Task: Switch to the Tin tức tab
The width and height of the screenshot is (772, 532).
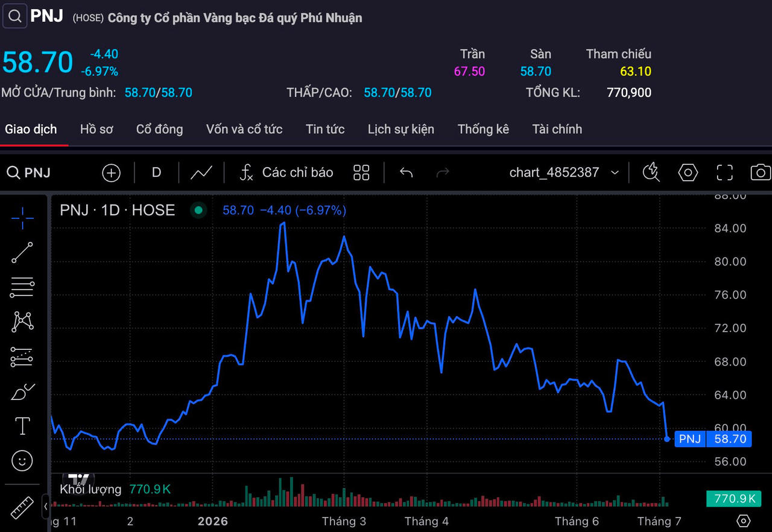Action: pos(325,129)
